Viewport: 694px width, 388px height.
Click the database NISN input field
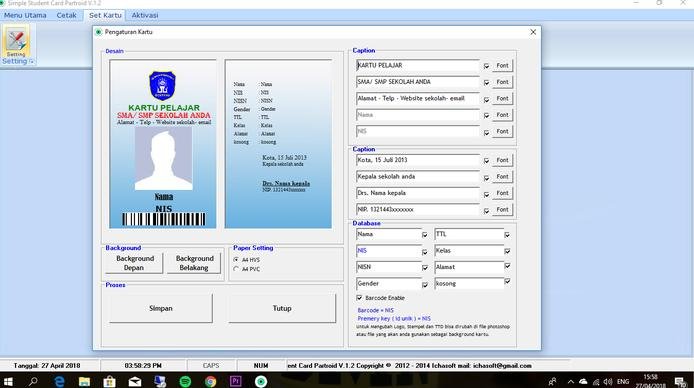pos(389,267)
